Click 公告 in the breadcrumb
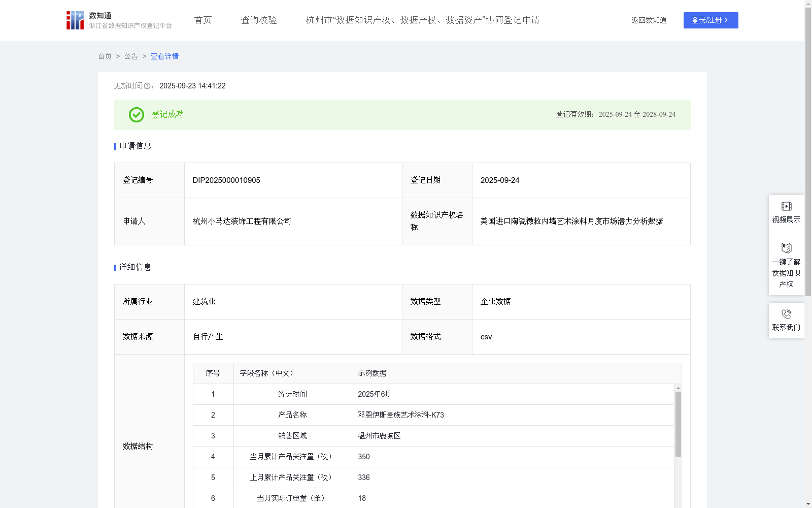Screen dimensions: 812x508 click(131, 56)
